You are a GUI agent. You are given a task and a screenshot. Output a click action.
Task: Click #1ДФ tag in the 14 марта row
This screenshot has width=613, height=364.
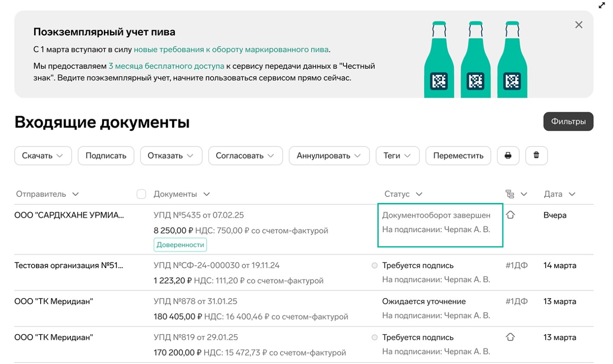517,266
